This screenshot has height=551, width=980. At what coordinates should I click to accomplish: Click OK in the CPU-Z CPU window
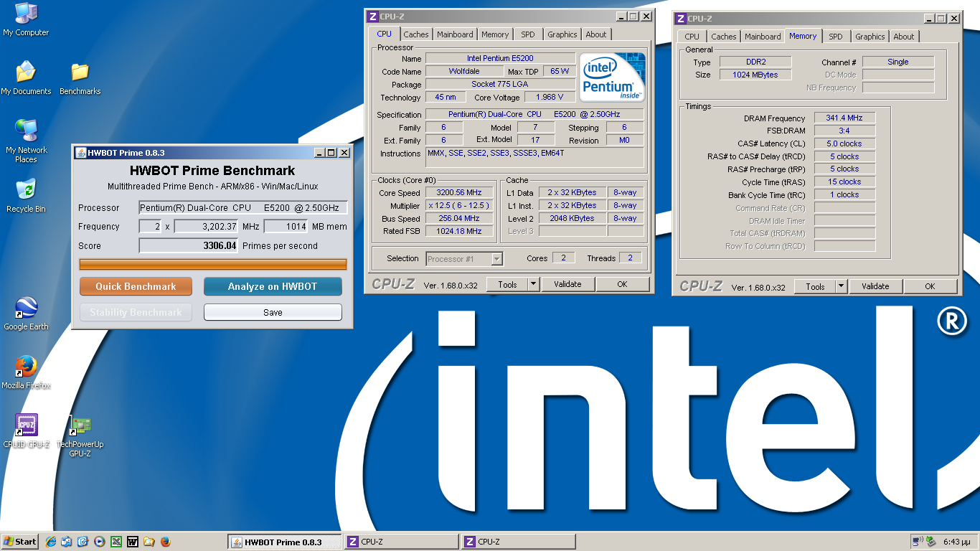[622, 284]
